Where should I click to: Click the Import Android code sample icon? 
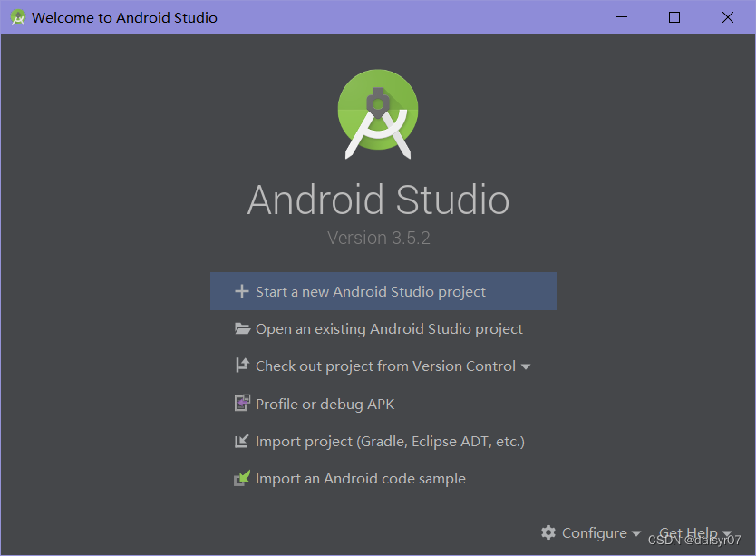242,478
